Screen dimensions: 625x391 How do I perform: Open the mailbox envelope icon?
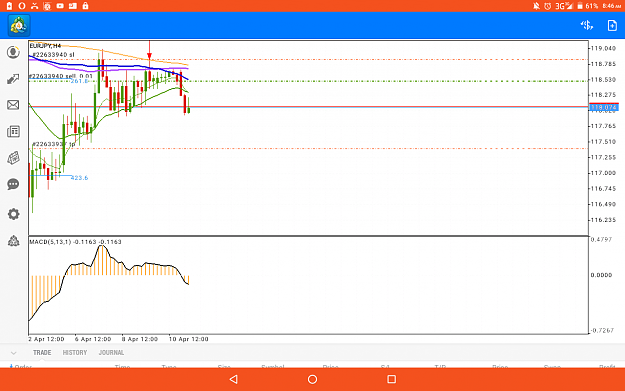click(13, 105)
